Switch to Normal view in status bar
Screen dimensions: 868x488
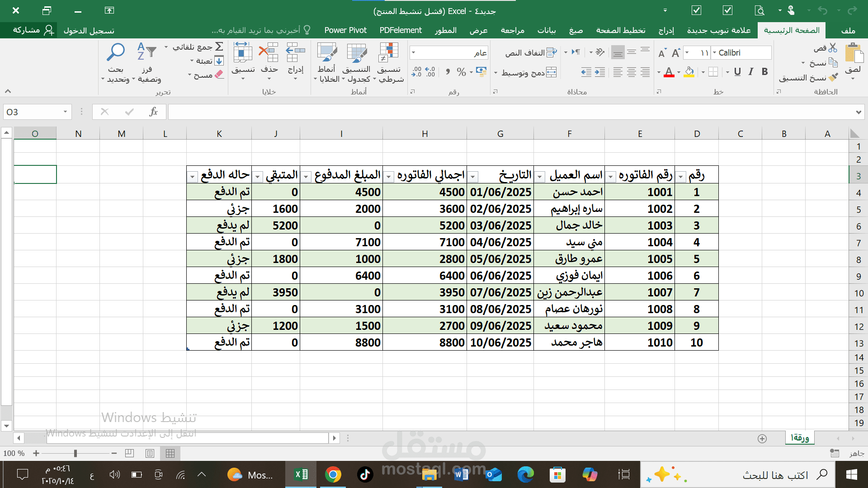tap(170, 453)
